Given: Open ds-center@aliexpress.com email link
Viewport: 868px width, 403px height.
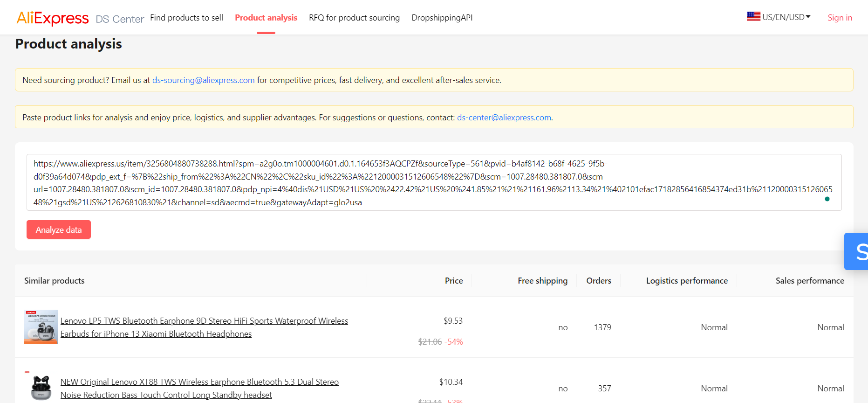Looking at the screenshot, I should (x=504, y=118).
